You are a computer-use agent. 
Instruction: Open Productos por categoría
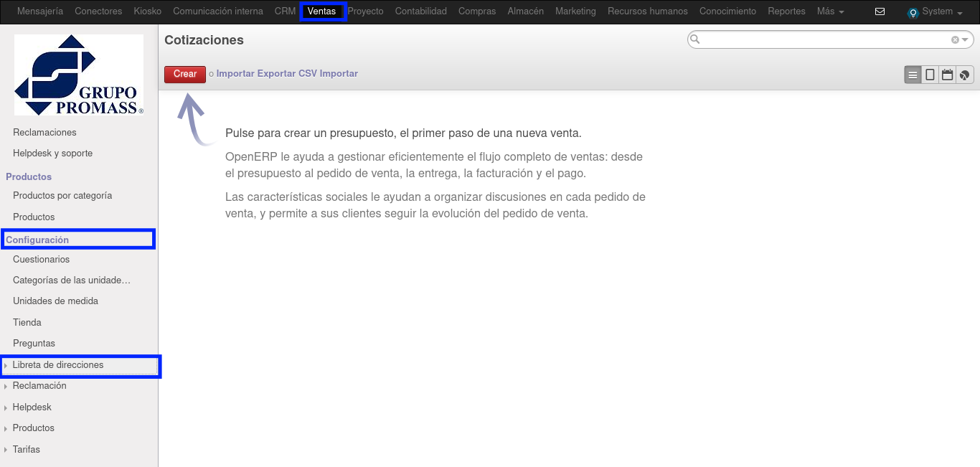(x=62, y=196)
